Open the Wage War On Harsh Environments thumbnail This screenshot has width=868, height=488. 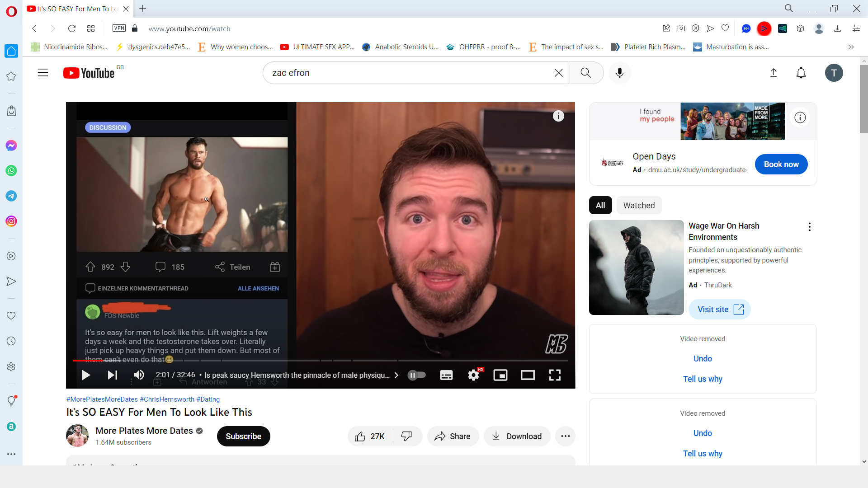(636, 267)
